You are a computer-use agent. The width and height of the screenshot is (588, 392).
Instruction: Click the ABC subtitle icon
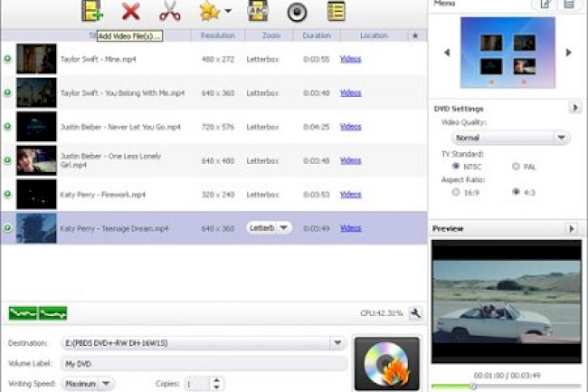pos(258,11)
